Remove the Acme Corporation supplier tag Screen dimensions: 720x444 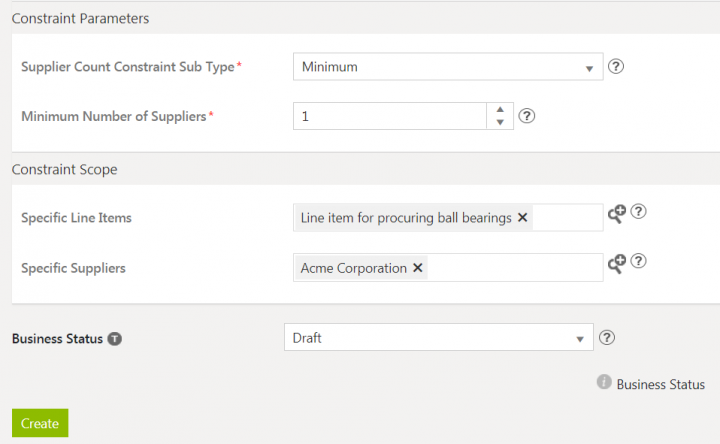coord(417,268)
